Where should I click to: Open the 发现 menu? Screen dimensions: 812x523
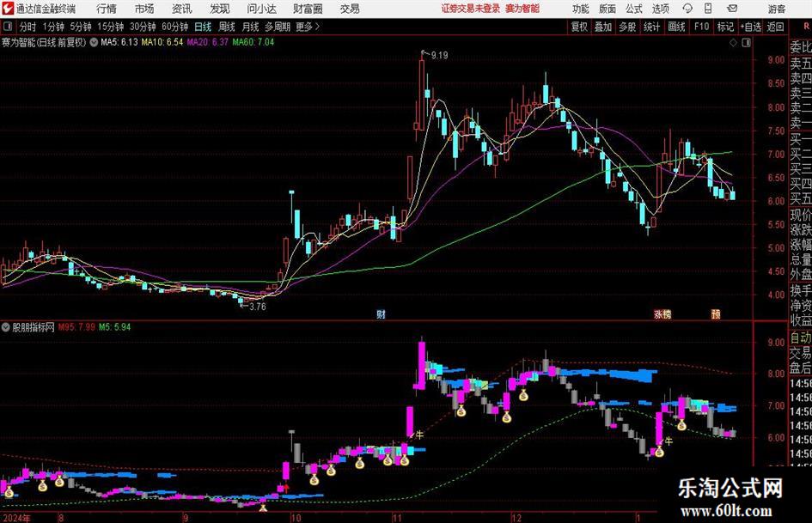coord(220,9)
